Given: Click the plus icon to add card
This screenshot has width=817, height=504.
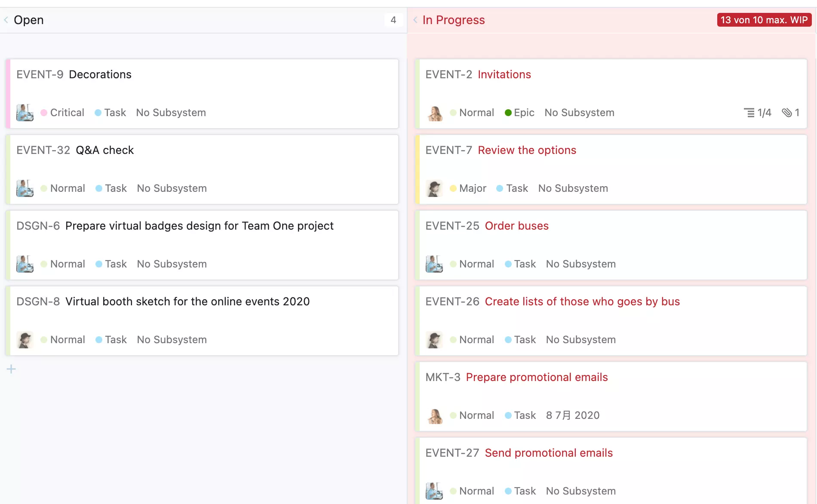Looking at the screenshot, I should coord(11,369).
